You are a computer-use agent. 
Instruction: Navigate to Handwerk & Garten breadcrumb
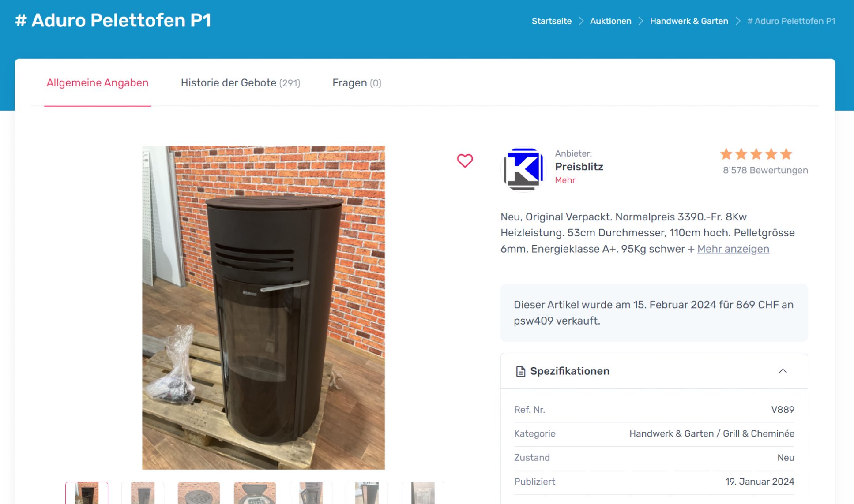click(x=688, y=21)
